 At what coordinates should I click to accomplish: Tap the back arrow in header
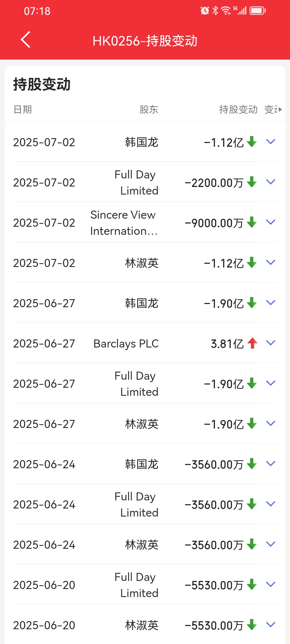click(x=26, y=40)
